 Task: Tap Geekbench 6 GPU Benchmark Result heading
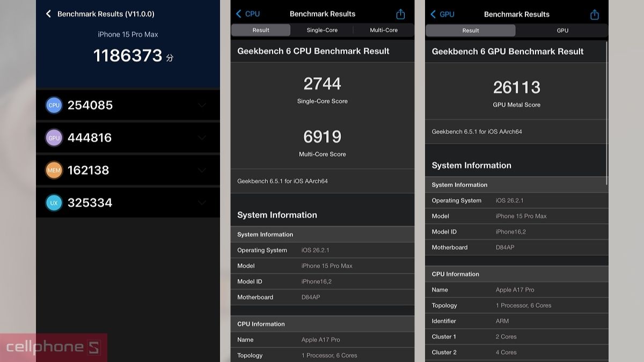click(508, 51)
